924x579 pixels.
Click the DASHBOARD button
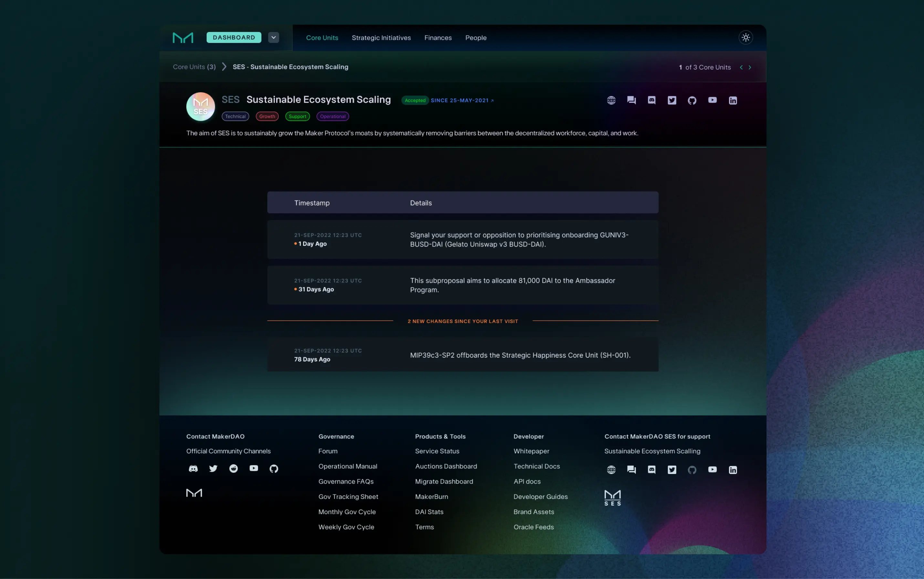[234, 37]
